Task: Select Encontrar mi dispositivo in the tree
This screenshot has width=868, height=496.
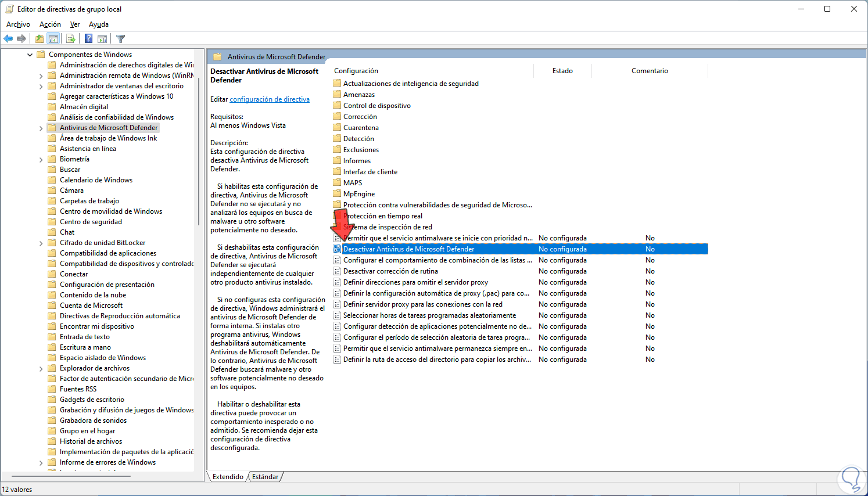Action: (x=97, y=326)
